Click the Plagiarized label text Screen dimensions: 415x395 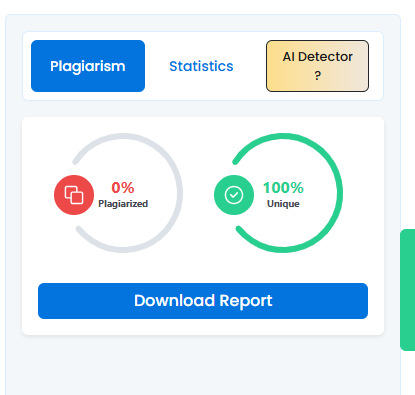123,204
